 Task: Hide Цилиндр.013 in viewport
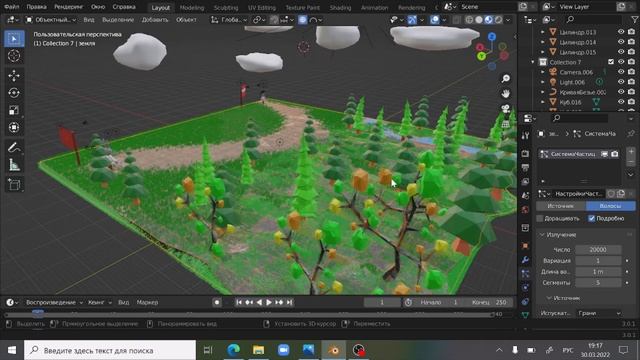coord(621,32)
